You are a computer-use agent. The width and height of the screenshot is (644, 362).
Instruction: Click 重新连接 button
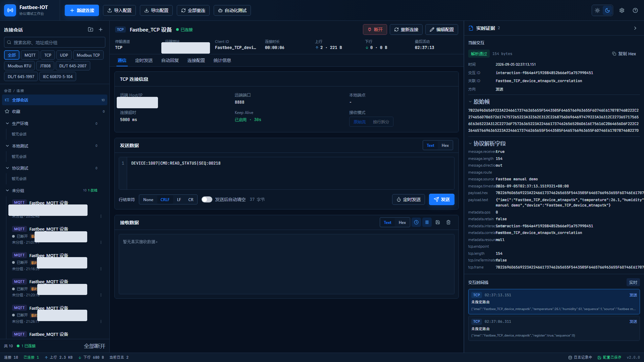(406, 29)
